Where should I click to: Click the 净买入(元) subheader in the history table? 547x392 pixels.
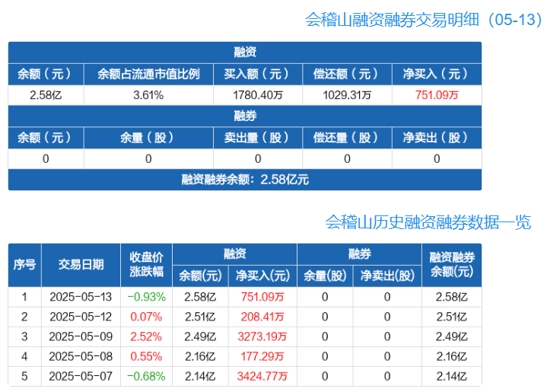[x=262, y=276]
